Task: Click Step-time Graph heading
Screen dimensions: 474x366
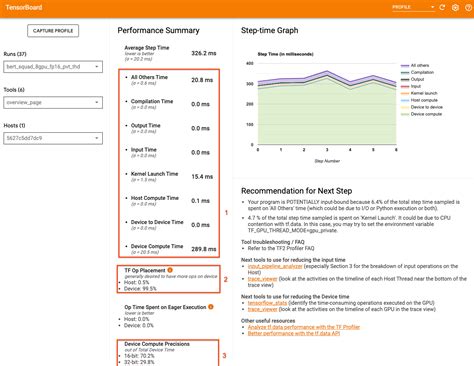Action: tap(269, 30)
